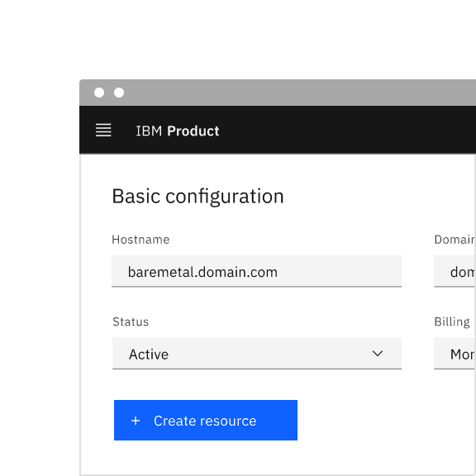Click the first window control dot
Viewport: 476px width, 476px height.
[99, 93]
